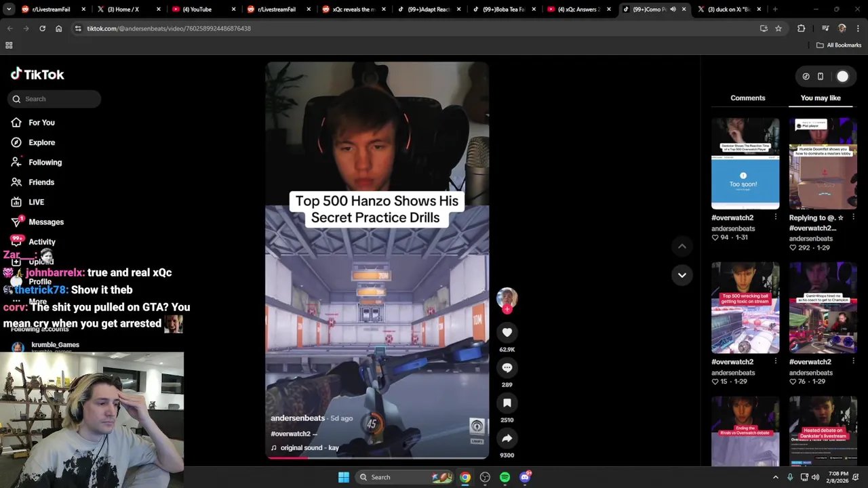Open the Heated debate video thumbnail
This screenshot has width=868, height=488.
click(823, 432)
